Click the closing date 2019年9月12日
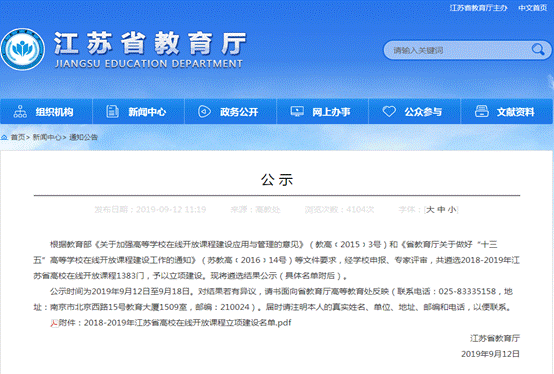This screenshot has width=554, height=374. click(490, 354)
